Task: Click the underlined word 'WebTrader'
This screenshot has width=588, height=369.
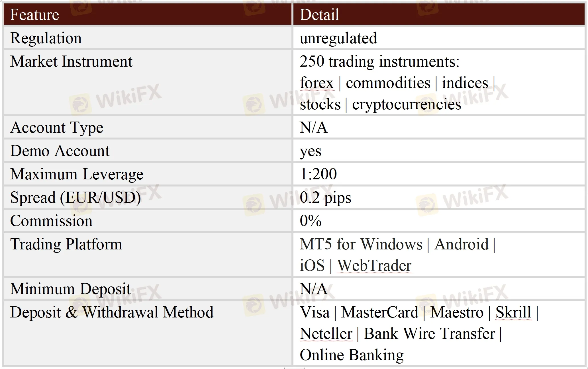Action: (374, 266)
